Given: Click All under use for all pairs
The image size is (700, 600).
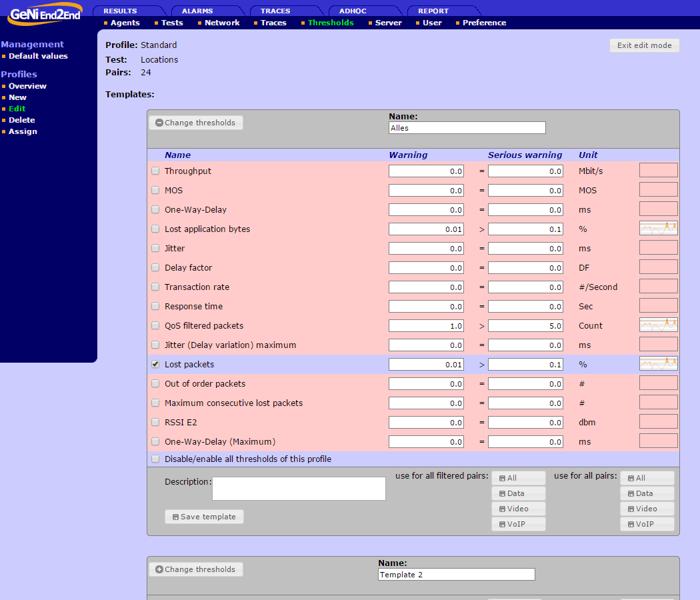Looking at the screenshot, I should pyautogui.click(x=647, y=478).
